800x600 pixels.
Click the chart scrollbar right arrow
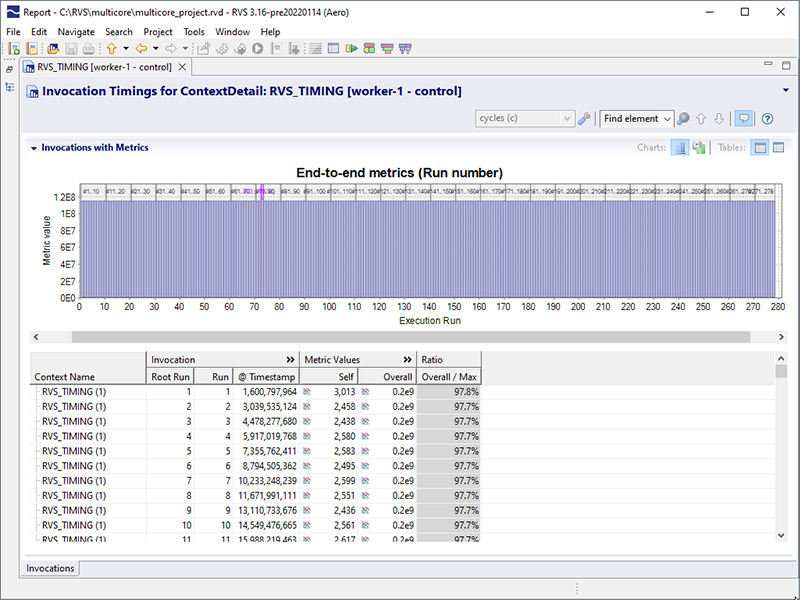pos(781,337)
